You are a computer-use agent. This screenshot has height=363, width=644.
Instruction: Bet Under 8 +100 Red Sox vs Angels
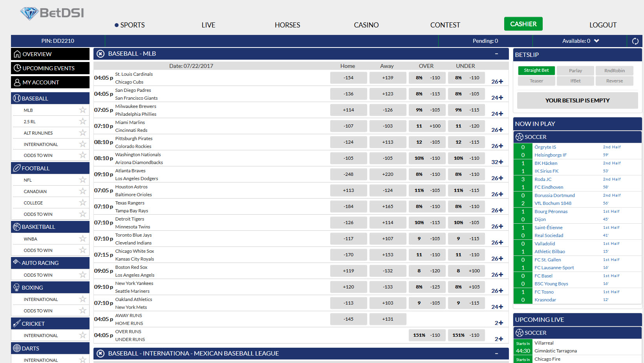466,271
